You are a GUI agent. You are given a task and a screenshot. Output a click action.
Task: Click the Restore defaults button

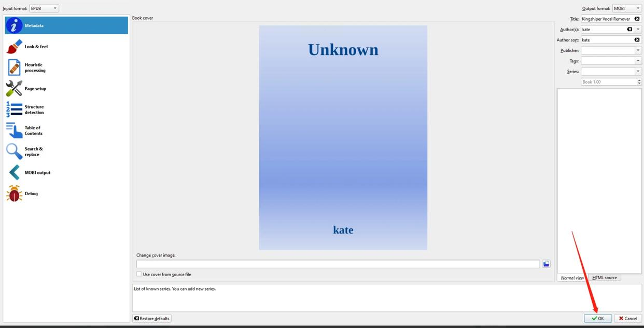pos(152,318)
